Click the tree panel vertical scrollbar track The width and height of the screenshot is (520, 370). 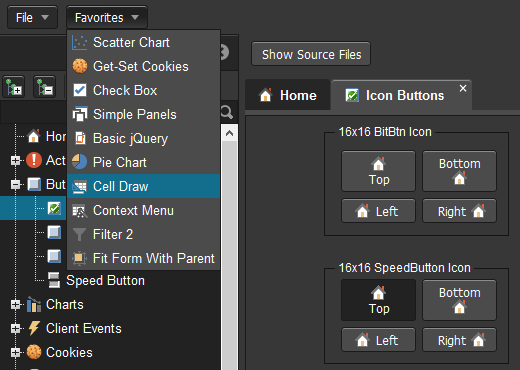point(229,255)
